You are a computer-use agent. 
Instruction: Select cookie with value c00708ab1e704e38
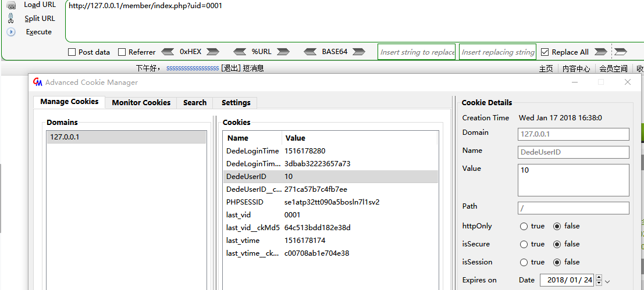click(330, 253)
